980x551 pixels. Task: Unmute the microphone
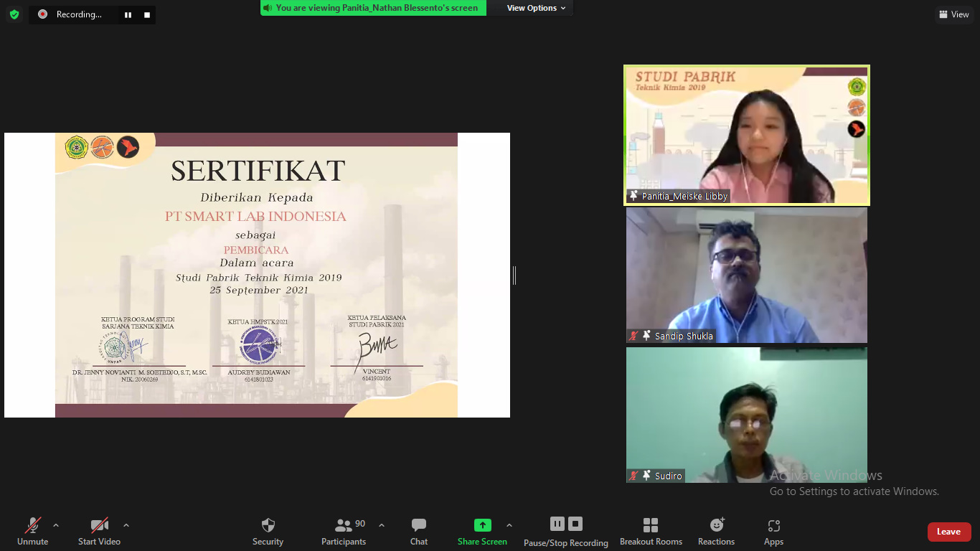click(x=33, y=531)
